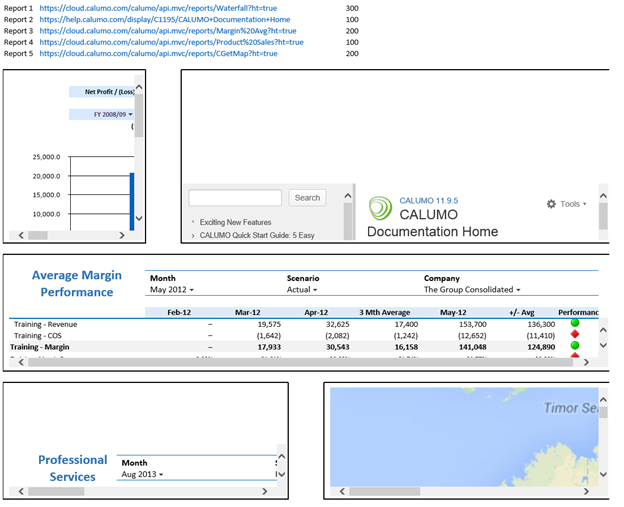Click the Professional Services title
624x507 pixels.
pos(72,468)
